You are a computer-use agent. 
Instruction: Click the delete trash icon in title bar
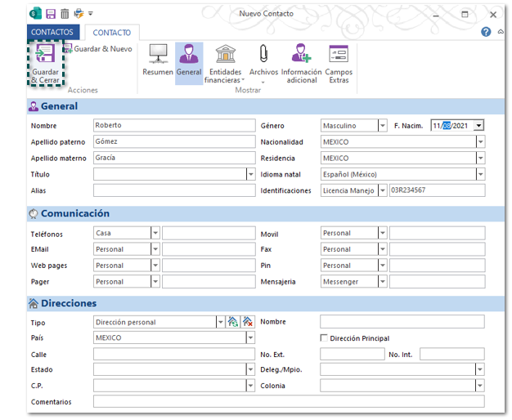[64, 14]
